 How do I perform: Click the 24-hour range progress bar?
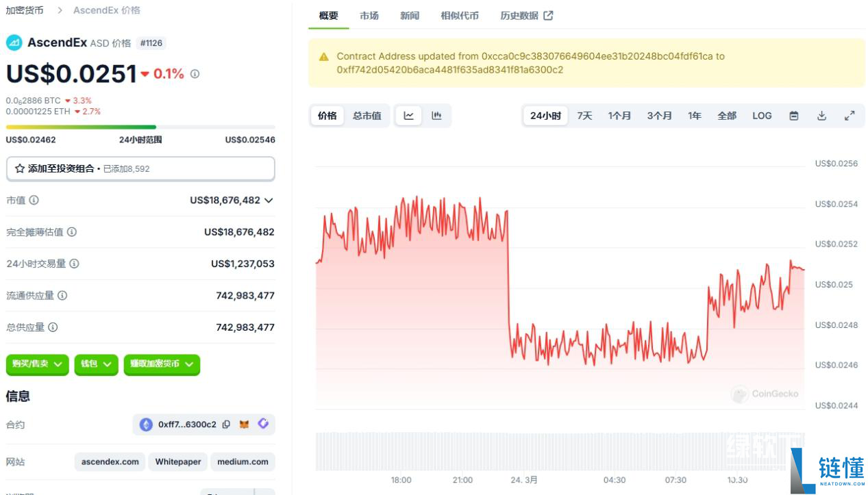[140, 127]
